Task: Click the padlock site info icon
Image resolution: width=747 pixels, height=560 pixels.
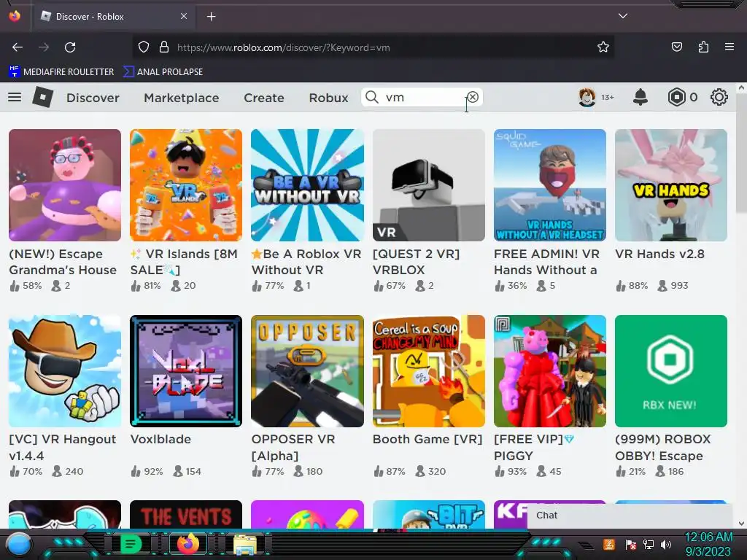Action: pos(164,47)
